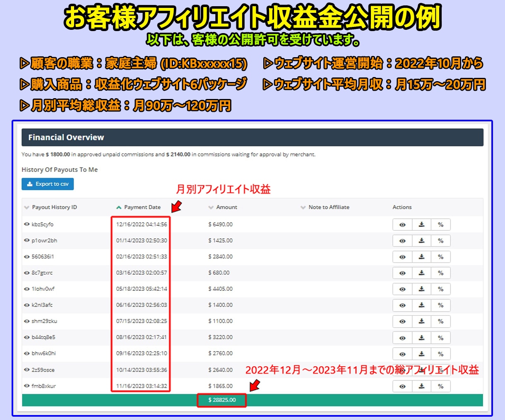505x420 pixels.
Task: Download the $ 1425.00 payout record
Action: (x=421, y=241)
